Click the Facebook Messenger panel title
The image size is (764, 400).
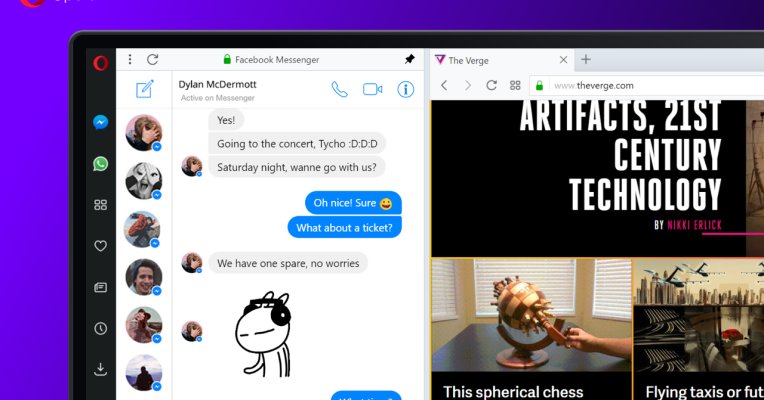[277, 60]
